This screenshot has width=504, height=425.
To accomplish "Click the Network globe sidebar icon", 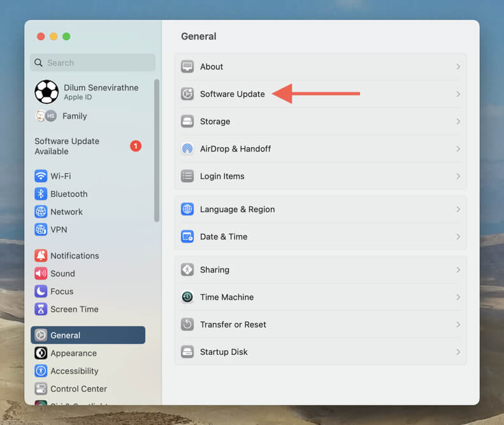I will pyautogui.click(x=41, y=212).
